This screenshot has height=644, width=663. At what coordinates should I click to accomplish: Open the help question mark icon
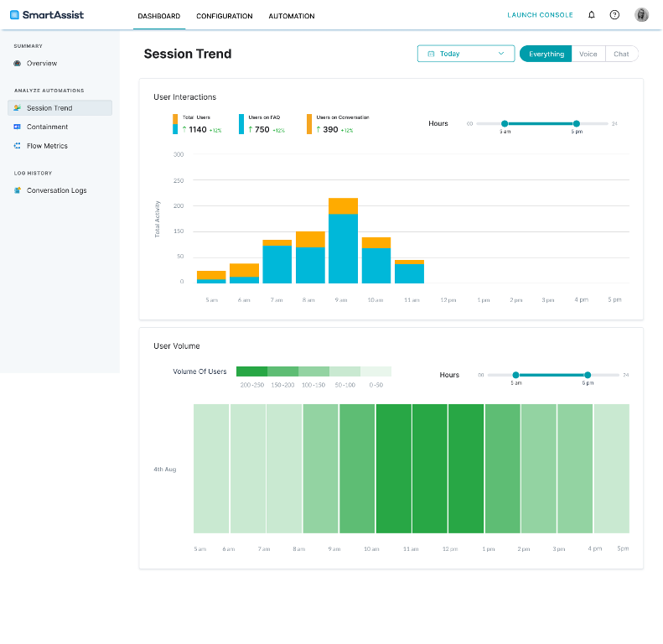(x=614, y=15)
